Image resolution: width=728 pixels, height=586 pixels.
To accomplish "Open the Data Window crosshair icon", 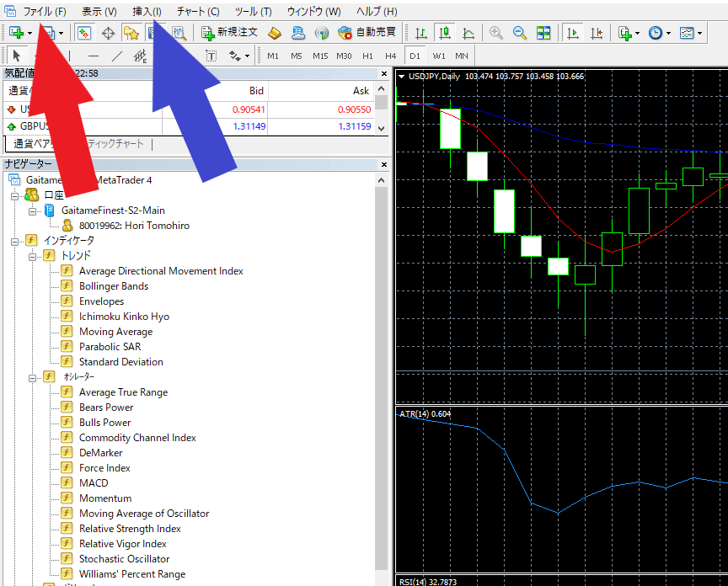I will [108, 33].
